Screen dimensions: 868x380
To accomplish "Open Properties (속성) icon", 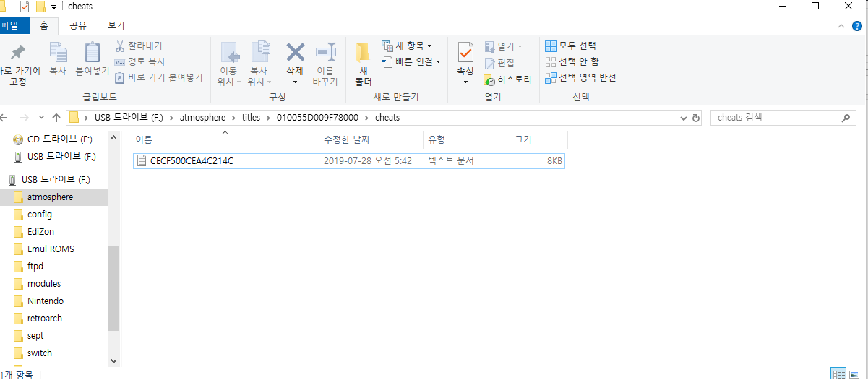I will [x=465, y=53].
